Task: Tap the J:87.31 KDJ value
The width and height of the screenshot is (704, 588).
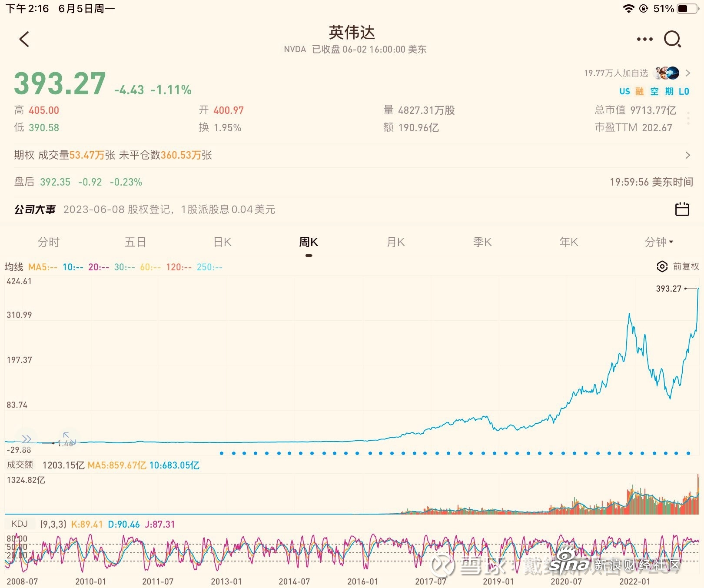Action: point(160,524)
